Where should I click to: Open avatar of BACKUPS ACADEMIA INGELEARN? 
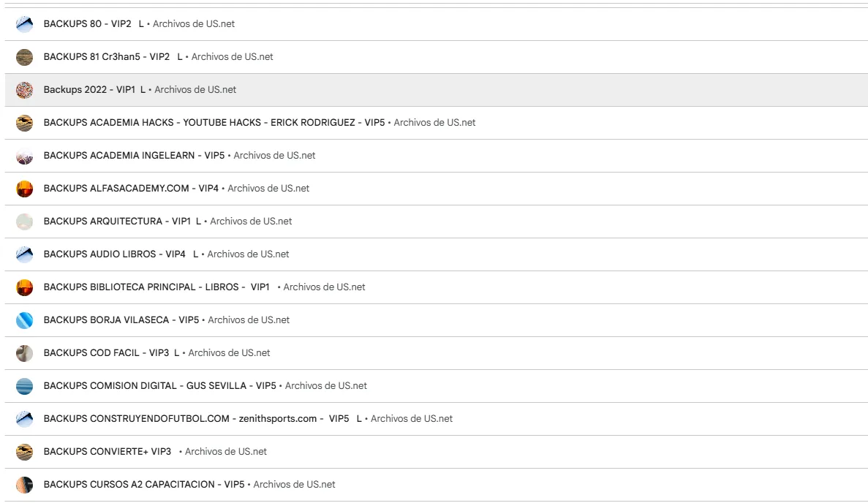(x=25, y=156)
